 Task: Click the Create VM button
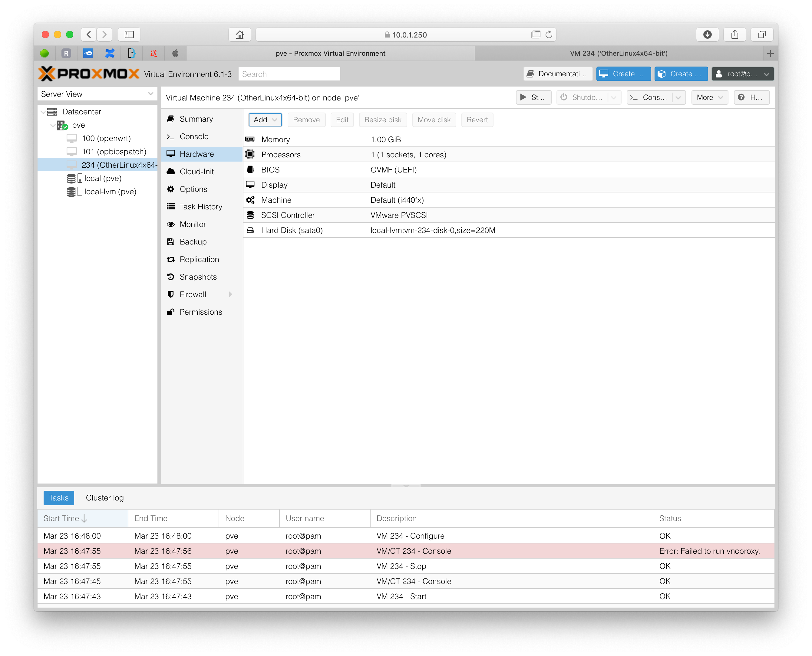pyautogui.click(x=623, y=74)
